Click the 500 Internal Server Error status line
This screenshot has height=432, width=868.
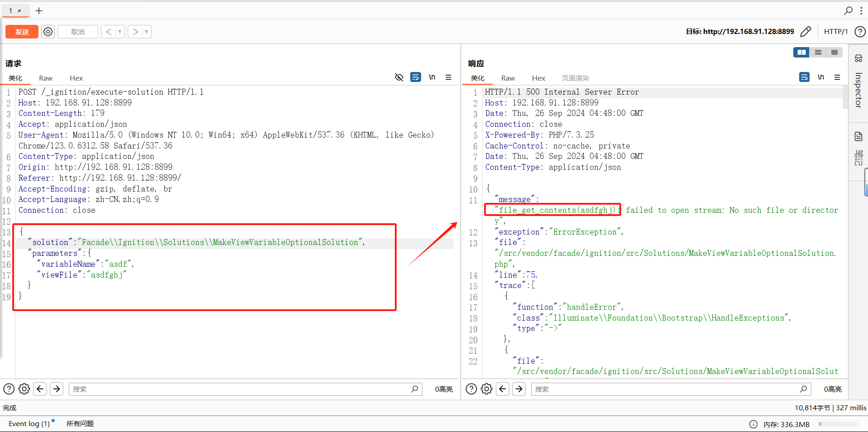[x=562, y=92]
